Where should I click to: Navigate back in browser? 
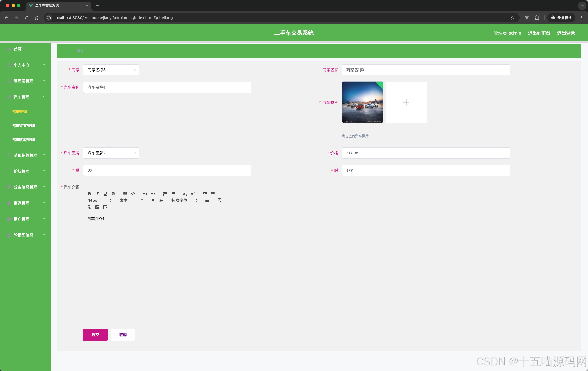pos(6,18)
